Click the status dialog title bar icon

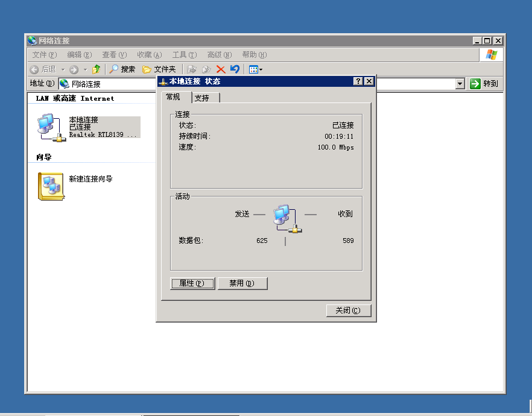coord(163,82)
